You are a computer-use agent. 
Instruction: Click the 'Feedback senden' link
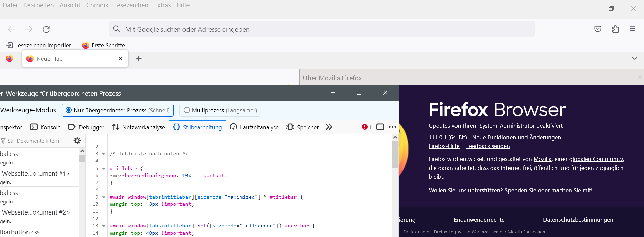coord(488,146)
